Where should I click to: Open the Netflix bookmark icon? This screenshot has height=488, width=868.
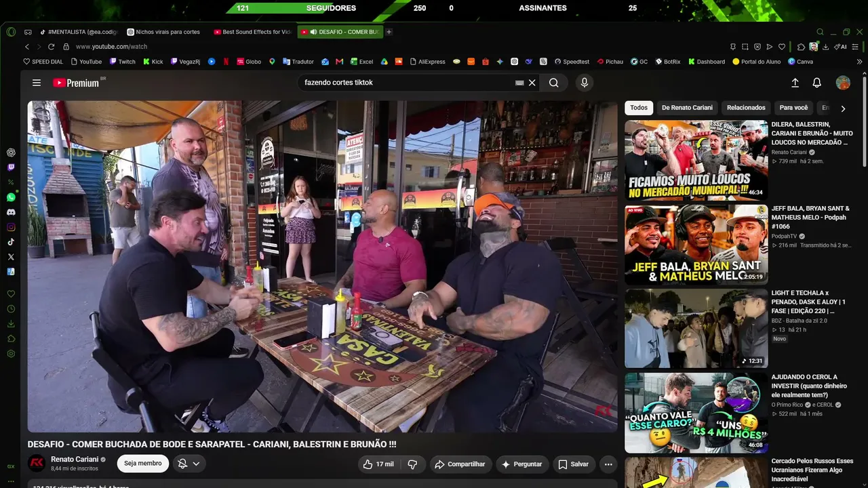click(x=226, y=62)
